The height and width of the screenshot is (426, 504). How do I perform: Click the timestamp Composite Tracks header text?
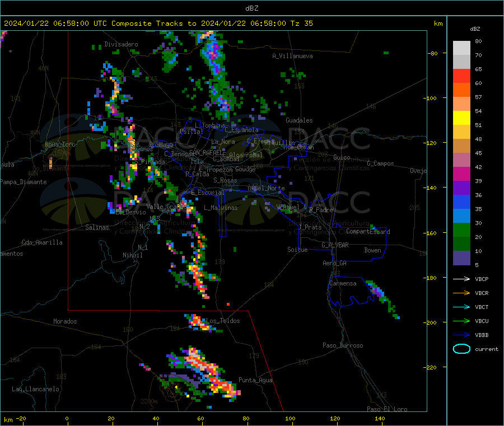point(158,24)
